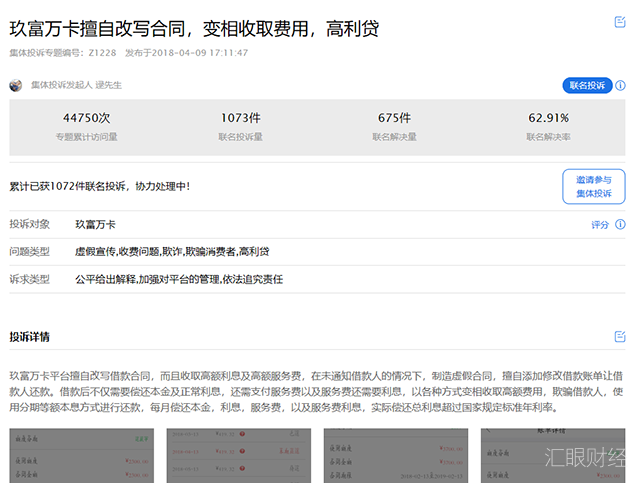
Task: Click the complaint target 玖富万卡 value
Action: (96, 225)
